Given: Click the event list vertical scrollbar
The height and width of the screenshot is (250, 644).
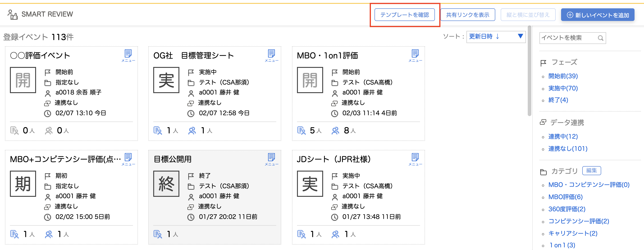Looking at the screenshot, I should (529, 71).
